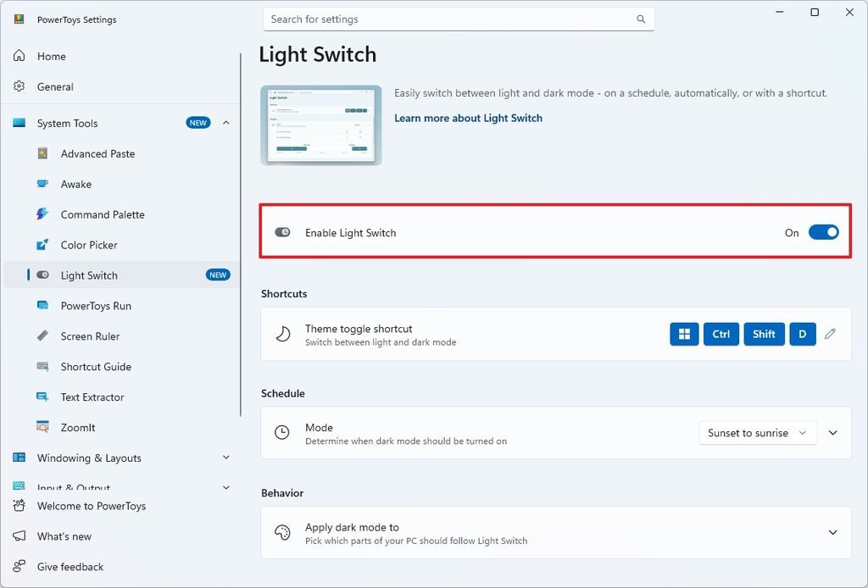868x588 pixels.
Task: Click the Shortcuts section heading
Action: coord(284,294)
